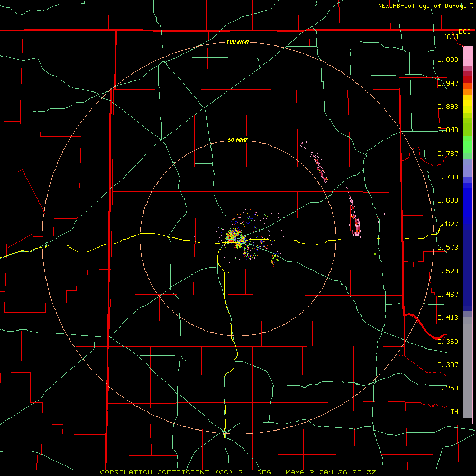Viewport: 476px width, 476px height.
Task: Pick the pink color bar segment beside 1.000
Action: pos(467,57)
